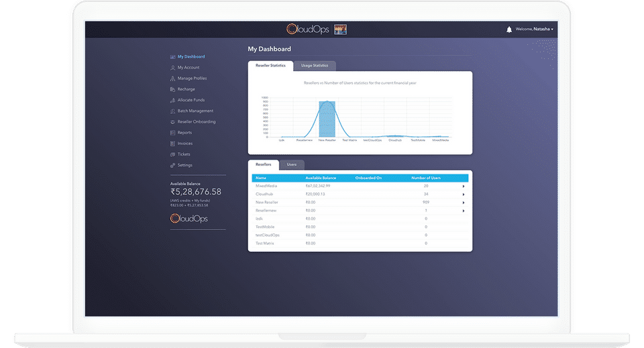Click the Cloudhub name cell
Viewport: 644px width, 348px height.
[x=264, y=194]
